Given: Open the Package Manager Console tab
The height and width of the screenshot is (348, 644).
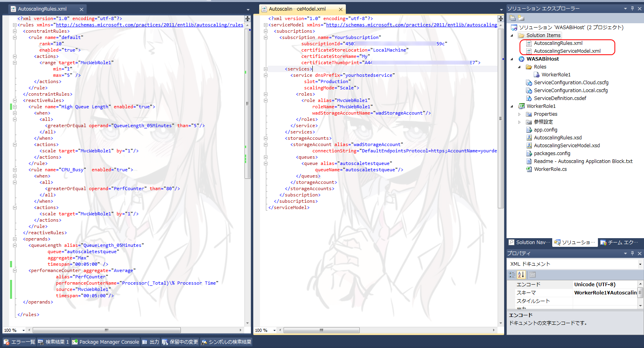Looking at the screenshot, I should pos(106,342).
